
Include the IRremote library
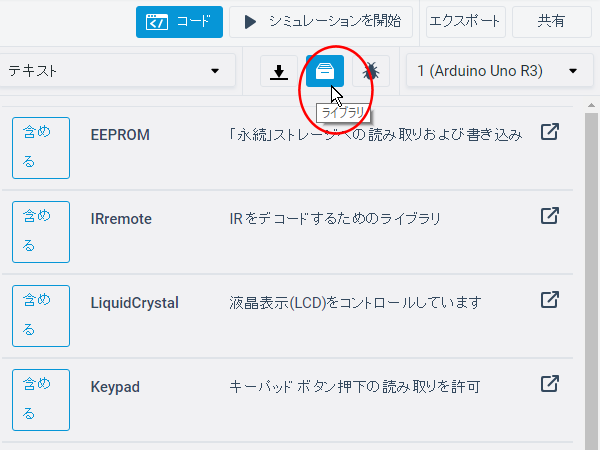click(41, 231)
